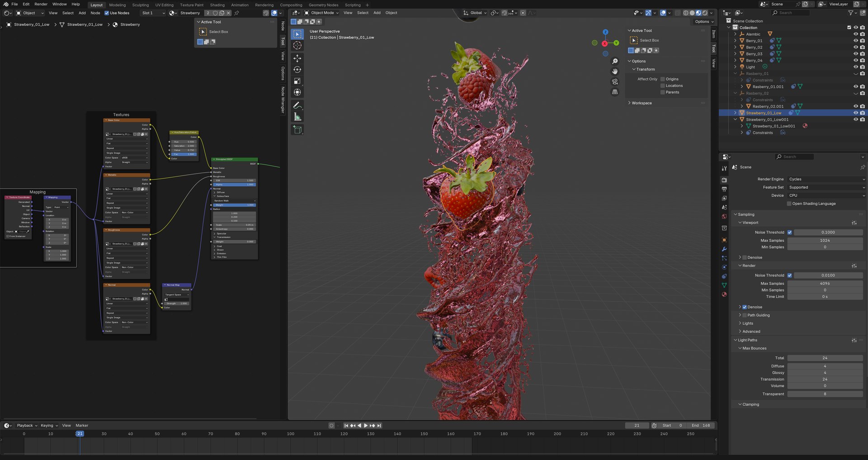Screen dimensions: 868x460
Task: Jump to the timeline start frame
Action: pos(346,426)
